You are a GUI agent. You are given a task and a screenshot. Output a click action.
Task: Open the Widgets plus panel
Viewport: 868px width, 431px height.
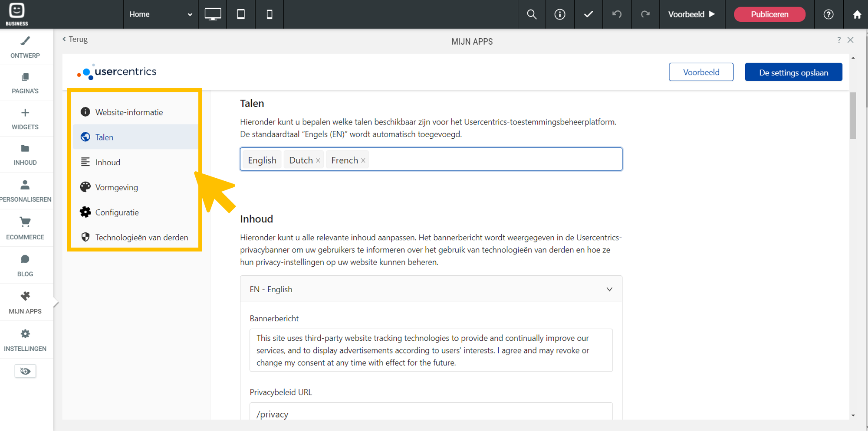click(25, 119)
